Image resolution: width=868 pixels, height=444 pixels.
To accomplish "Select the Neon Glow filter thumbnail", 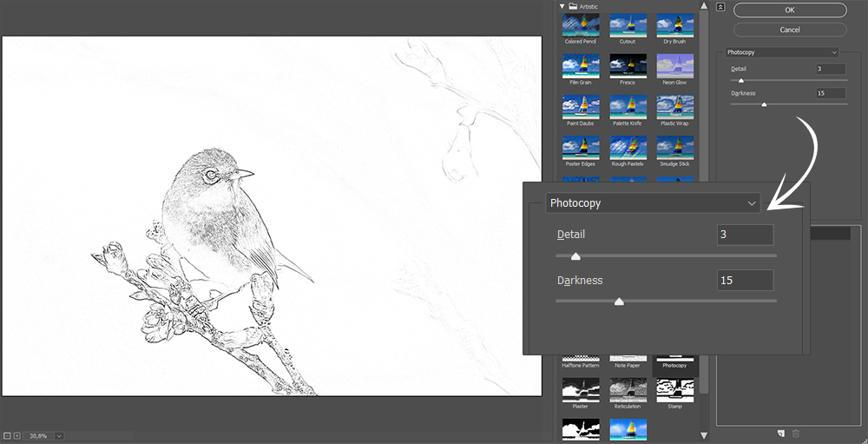I will (674, 66).
